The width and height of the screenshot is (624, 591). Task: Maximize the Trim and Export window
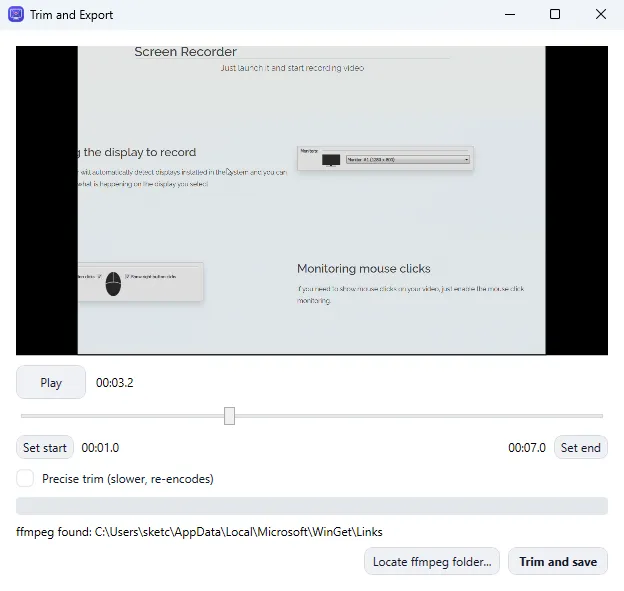555,15
